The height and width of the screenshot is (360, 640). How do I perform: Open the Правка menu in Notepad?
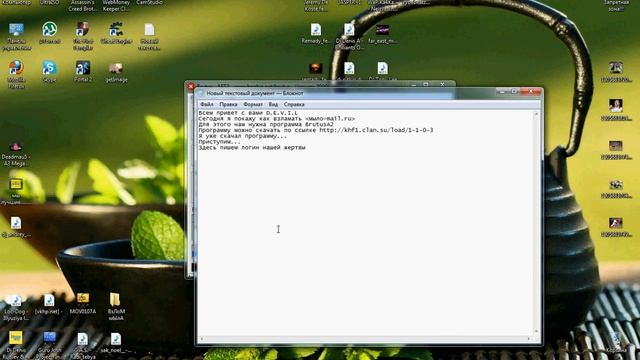coord(228,104)
